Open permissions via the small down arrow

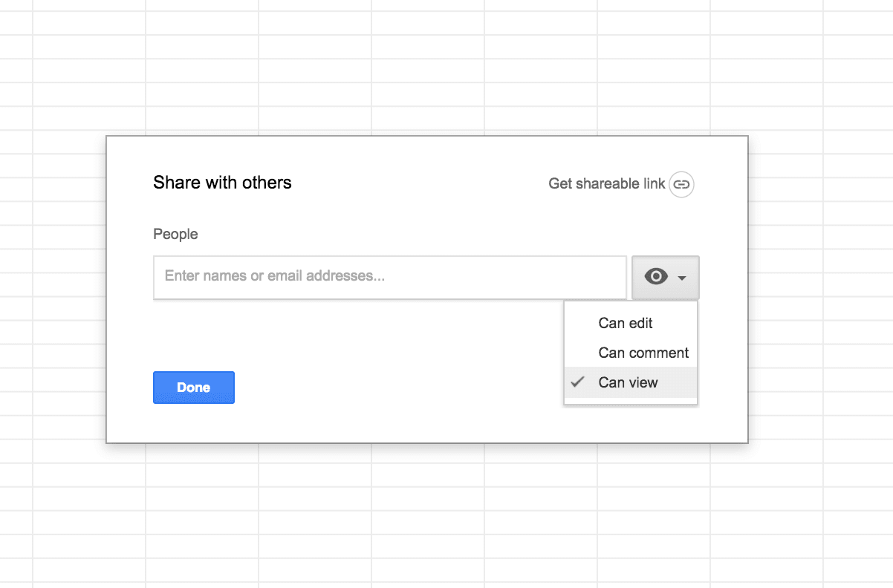pyautogui.click(x=682, y=278)
